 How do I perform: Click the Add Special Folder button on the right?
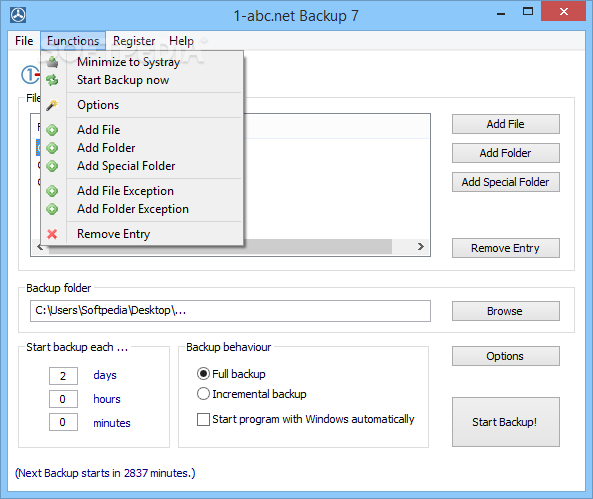506,182
